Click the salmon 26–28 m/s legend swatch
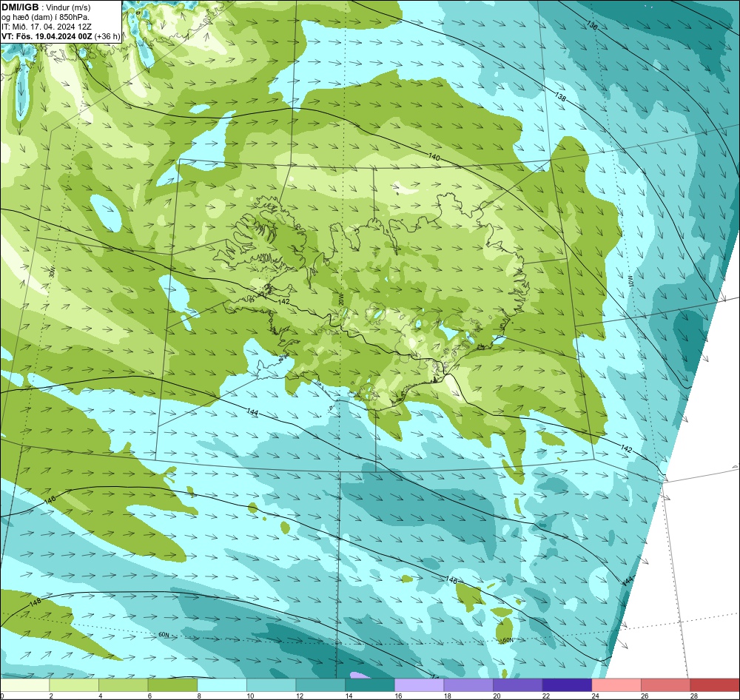This screenshot has width=740, height=700. 665,685
